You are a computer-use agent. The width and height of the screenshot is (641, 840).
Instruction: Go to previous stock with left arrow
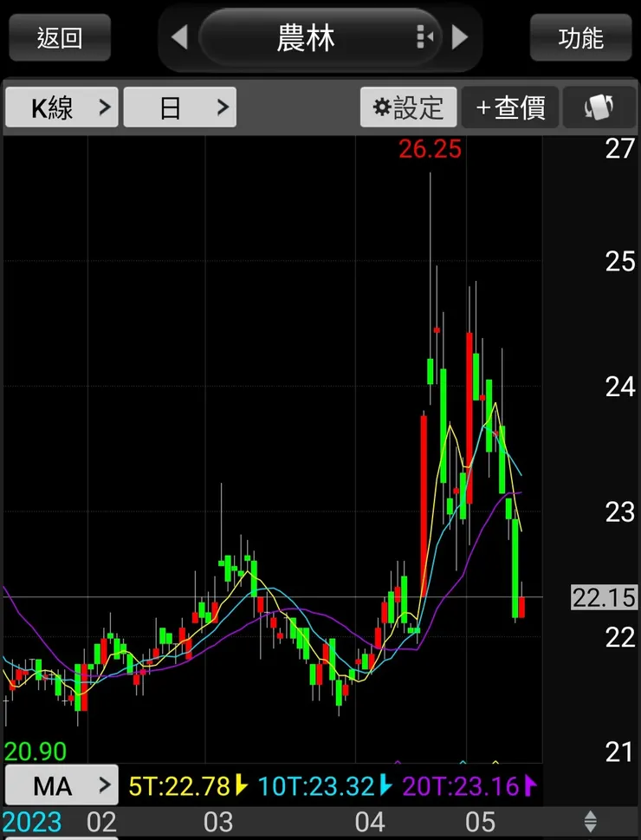point(179,37)
